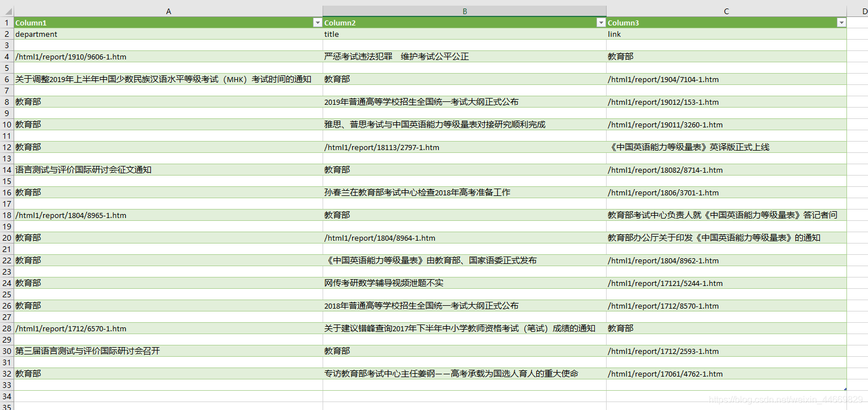This screenshot has width=868, height=410.
Task: Select the 'title' cell
Action: [x=464, y=34]
